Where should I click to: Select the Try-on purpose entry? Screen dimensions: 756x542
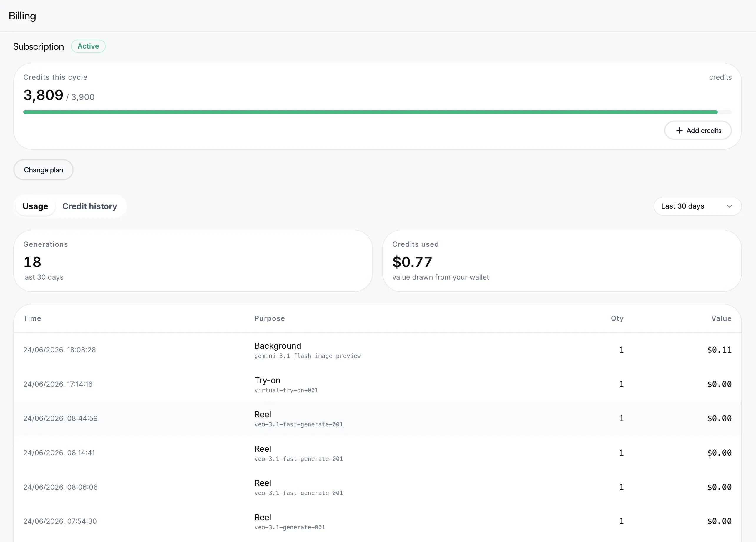tap(267, 380)
